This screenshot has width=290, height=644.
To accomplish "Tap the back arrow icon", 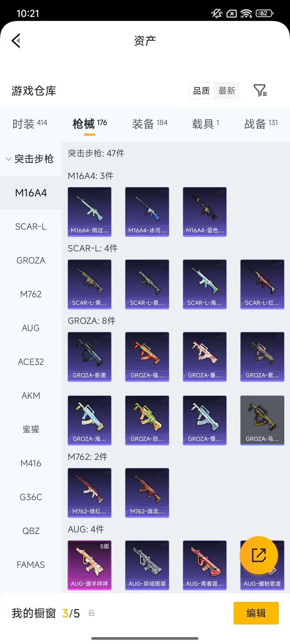I will coord(16,40).
